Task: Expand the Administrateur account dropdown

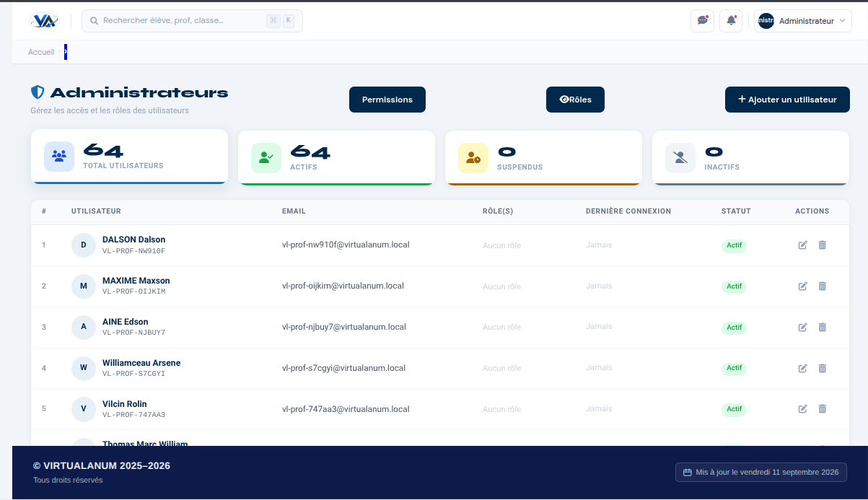Action: [x=803, y=21]
